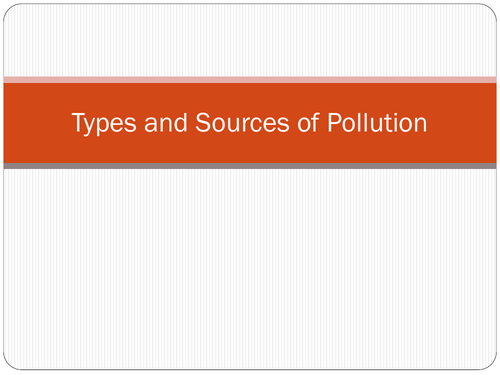Select the gray stripe beneath the orange banner

[250, 166]
